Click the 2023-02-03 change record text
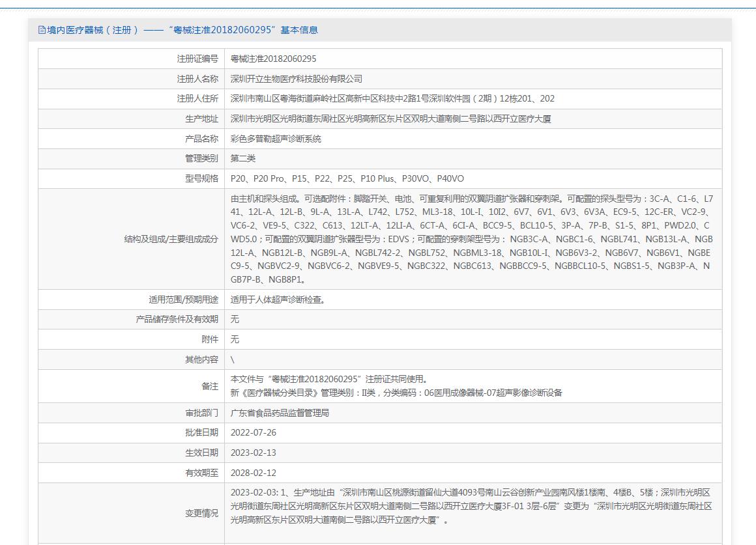Viewport: 756px width, 545px height. point(471,506)
